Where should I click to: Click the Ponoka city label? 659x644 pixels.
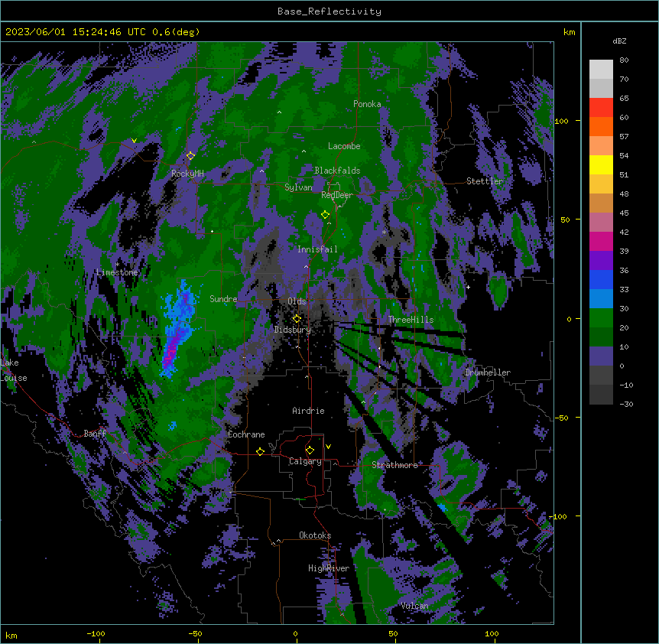coord(367,104)
